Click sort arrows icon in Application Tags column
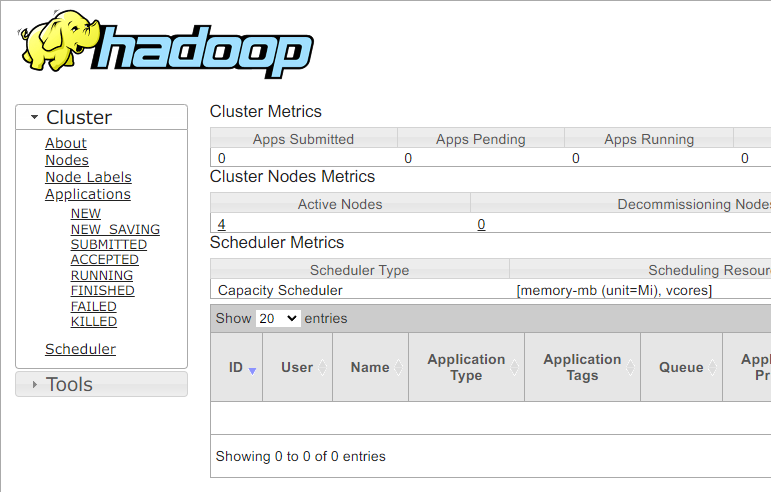Screen dimensions: 771x492 (x=630, y=367)
